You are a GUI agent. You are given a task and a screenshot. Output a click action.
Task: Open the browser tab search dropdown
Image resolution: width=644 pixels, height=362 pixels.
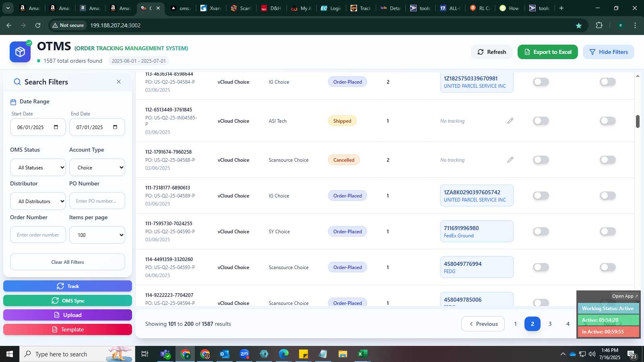pyautogui.click(x=8, y=8)
